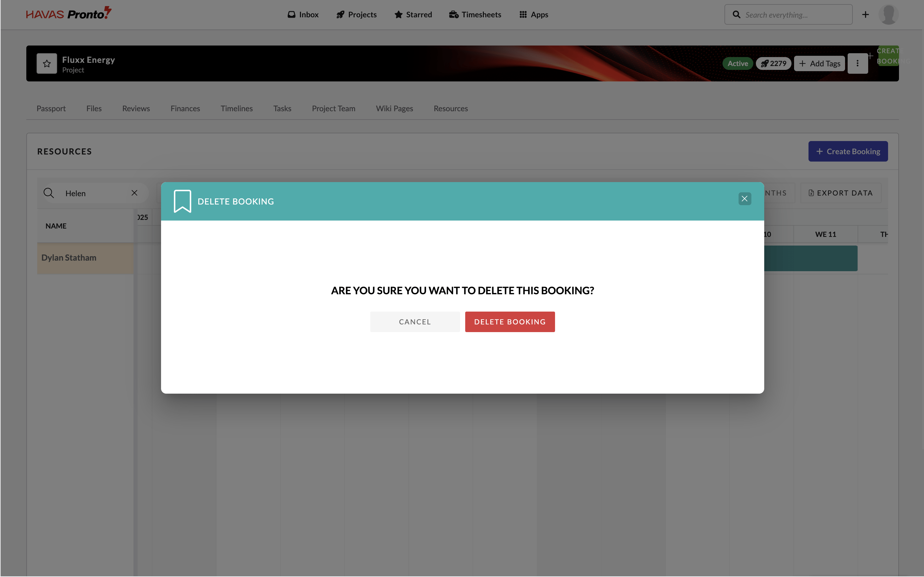Screen dimensions: 924x577
Task: Click the plus icon in top bar
Action: 865,14
